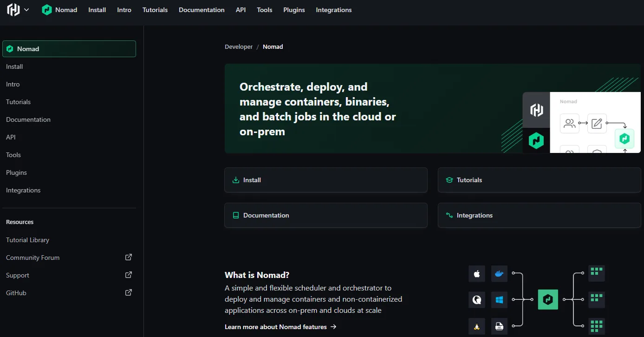Expand the HashiCorp product switcher chevron
This screenshot has height=337, width=644.
(x=26, y=10)
